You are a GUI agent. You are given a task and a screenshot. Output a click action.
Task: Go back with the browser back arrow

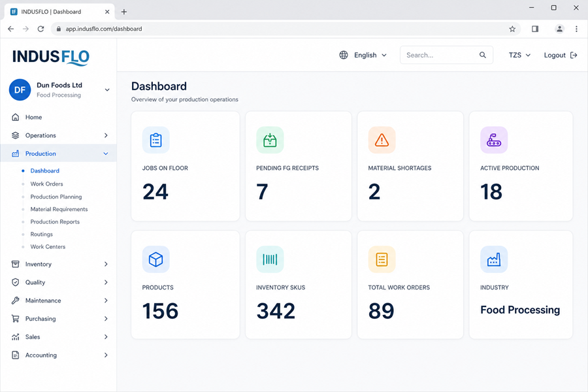tap(11, 29)
